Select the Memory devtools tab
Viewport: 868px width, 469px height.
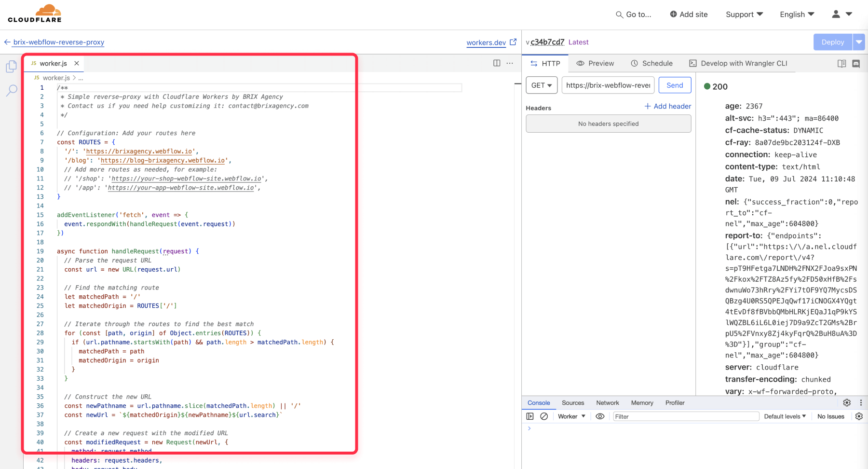click(x=642, y=403)
